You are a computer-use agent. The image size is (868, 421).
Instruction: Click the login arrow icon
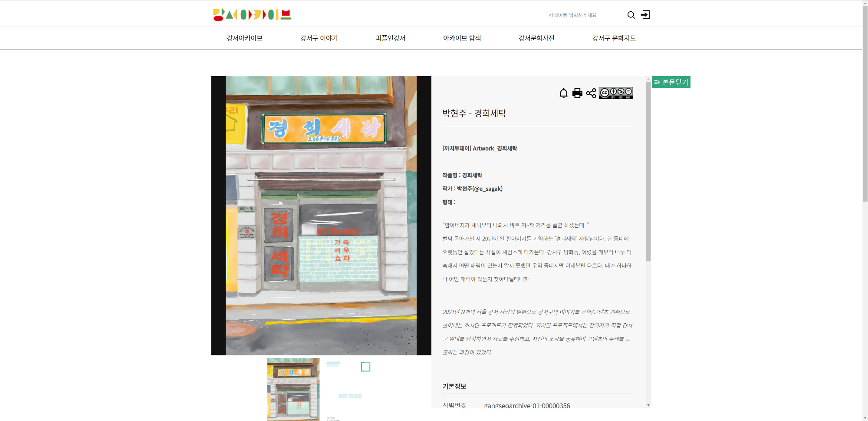[645, 15]
